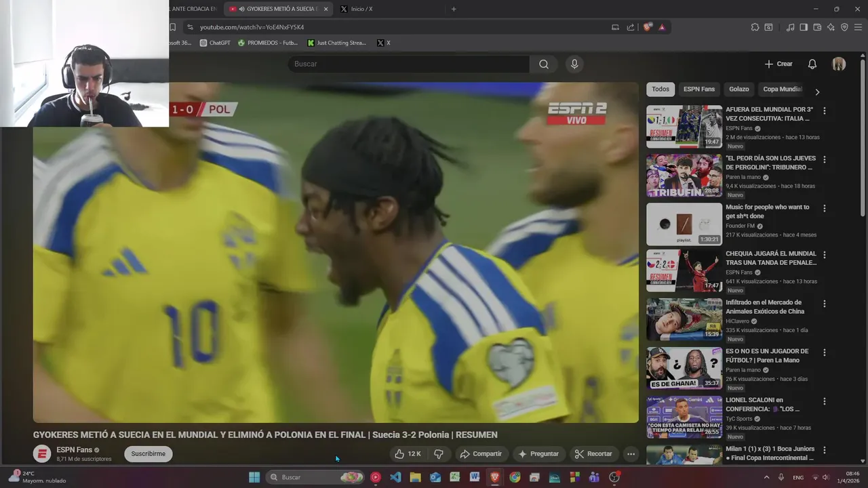Start voice search with the microphone icon
868x488 pixels.
pos(574,64)
